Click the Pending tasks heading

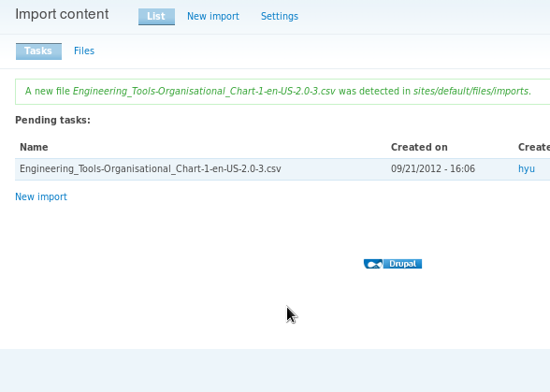[x=52, y=120]
